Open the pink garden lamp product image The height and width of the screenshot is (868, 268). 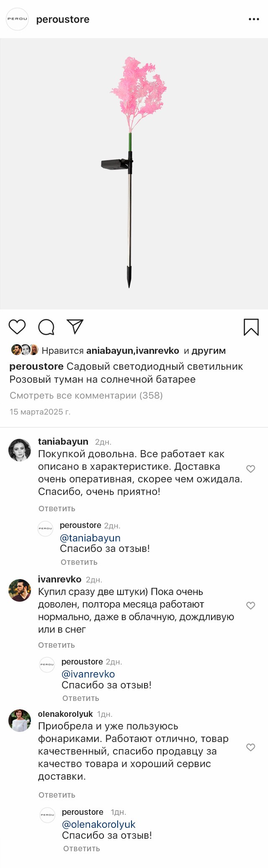(134, 174)
